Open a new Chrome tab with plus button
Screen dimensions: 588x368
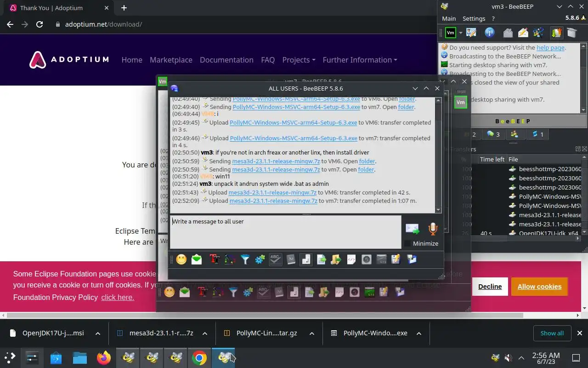124,8
